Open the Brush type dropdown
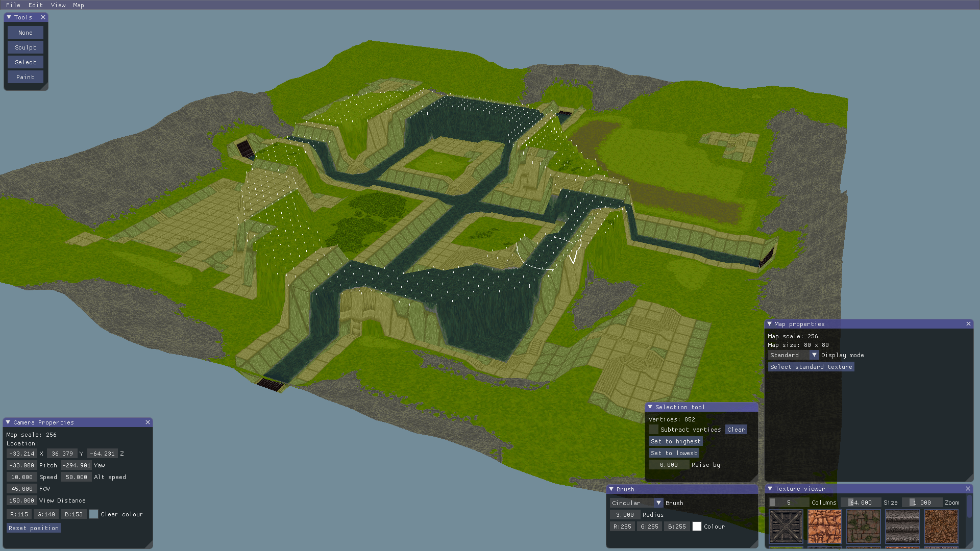980x551 pixels. [x=658, y=503]
